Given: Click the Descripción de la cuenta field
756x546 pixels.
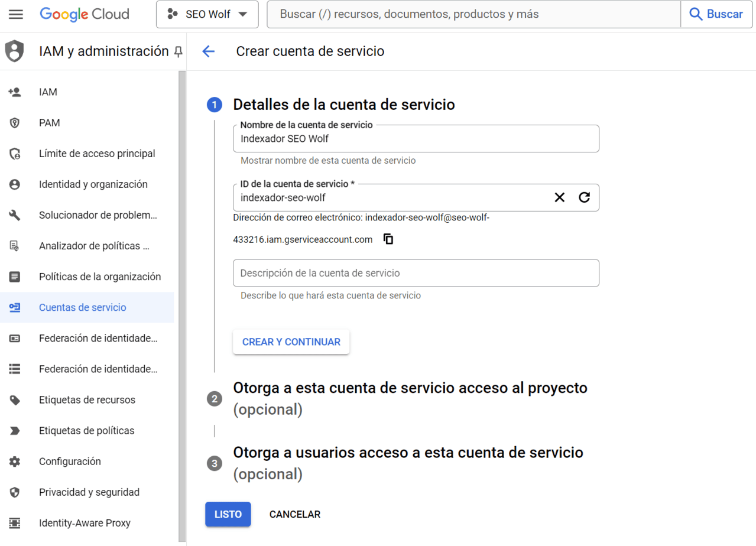Looking at the screenshot, I should [x=416, y=272].
